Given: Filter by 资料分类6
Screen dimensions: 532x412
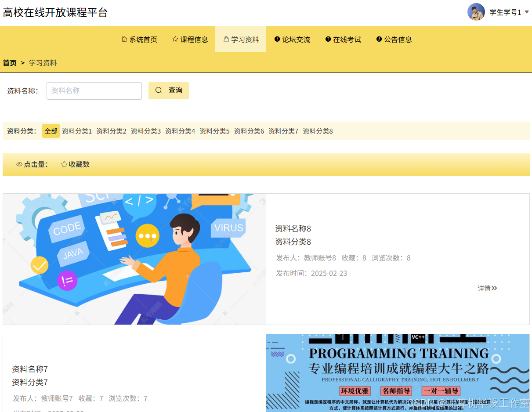Looking at the screenshot, I should (x=249, y=131).
